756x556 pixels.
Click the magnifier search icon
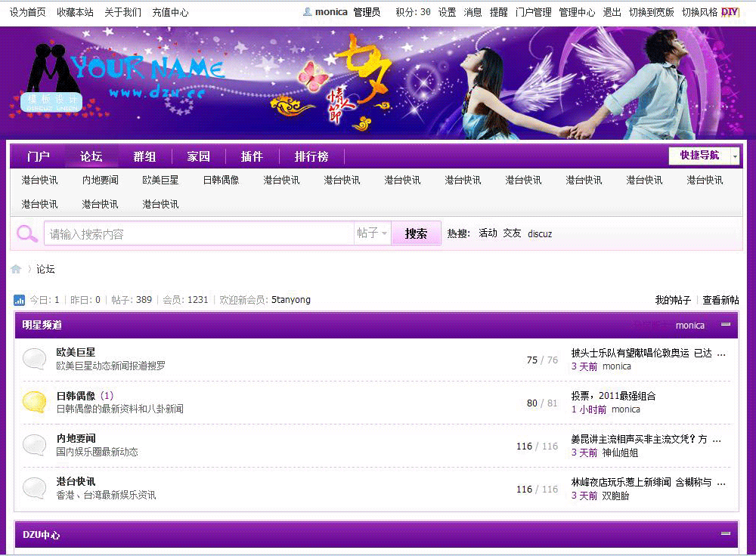26,233
